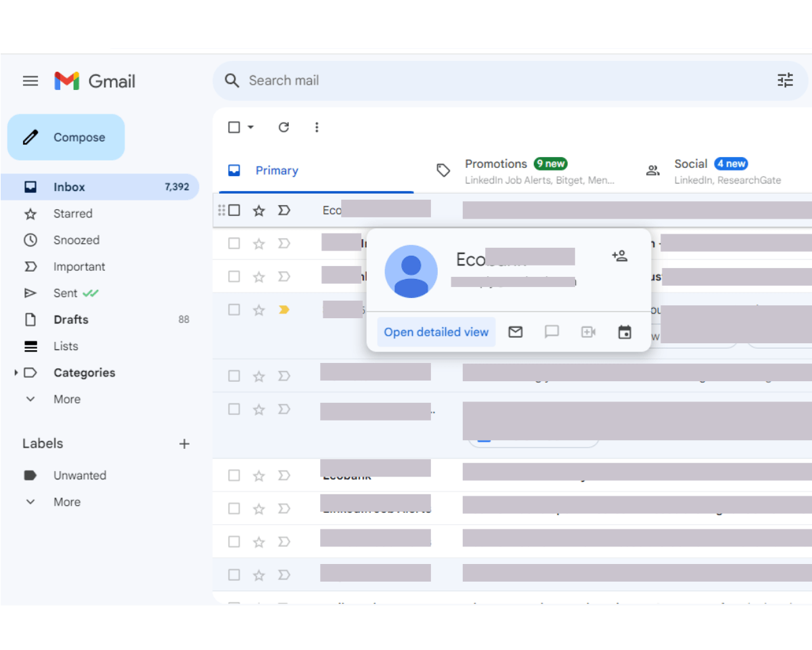Screen dimensions: 812x650
Task: Star the Eco email row
Action: click(259, 211)
